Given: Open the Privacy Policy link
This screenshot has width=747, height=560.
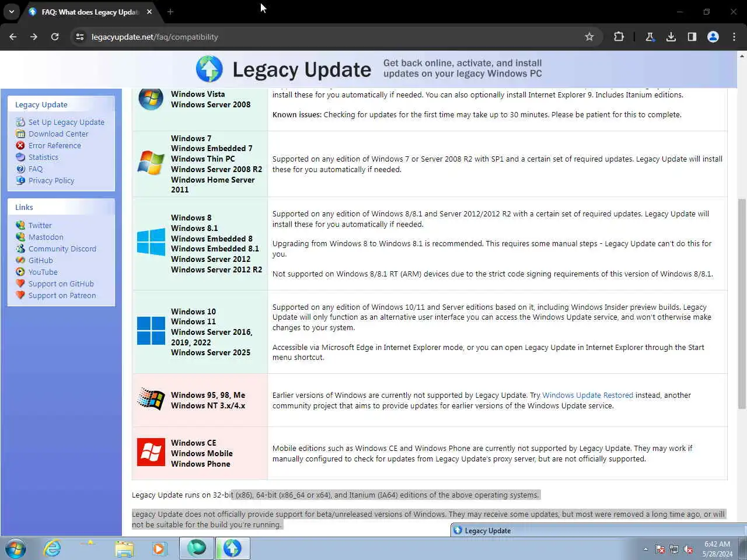Looking at the screenshot, I should click(51, 180).
